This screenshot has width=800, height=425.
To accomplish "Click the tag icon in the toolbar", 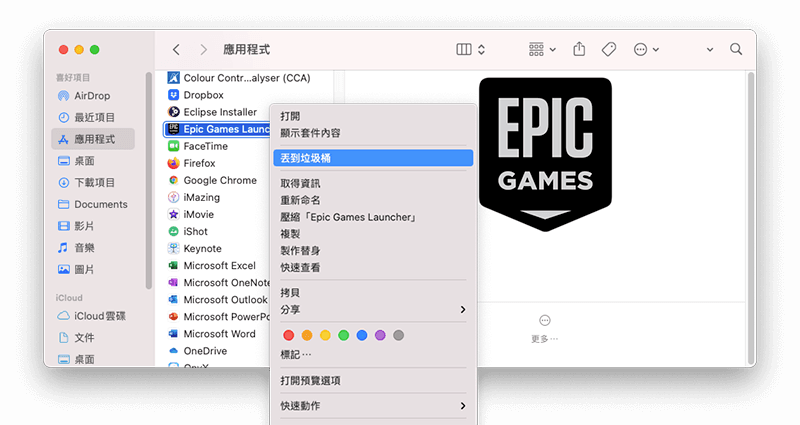I will tap(609, 49).
